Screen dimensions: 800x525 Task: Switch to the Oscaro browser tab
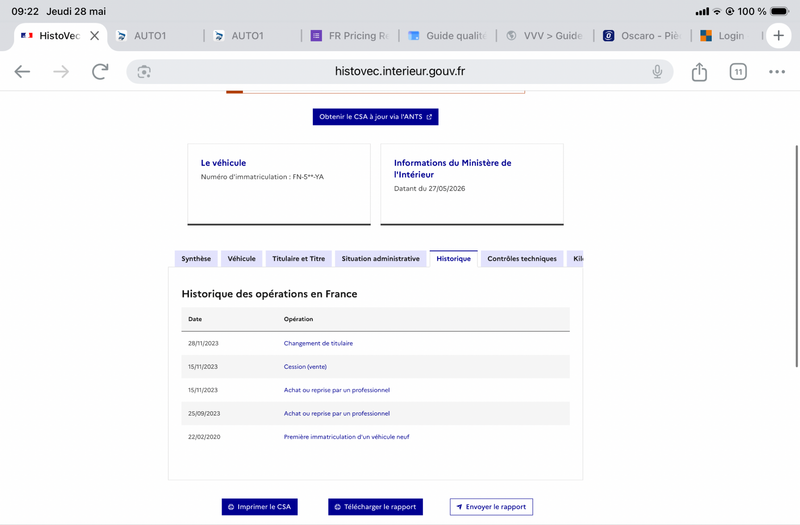coord(642,36)
